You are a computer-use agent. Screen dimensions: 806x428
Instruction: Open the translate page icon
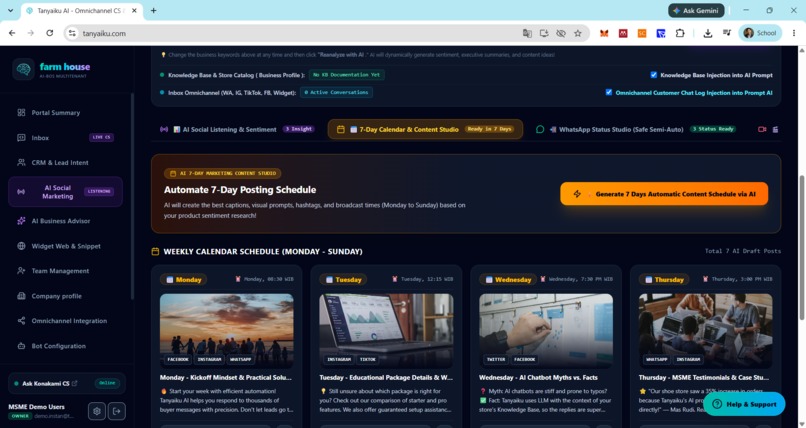click(x=527, y=33)
